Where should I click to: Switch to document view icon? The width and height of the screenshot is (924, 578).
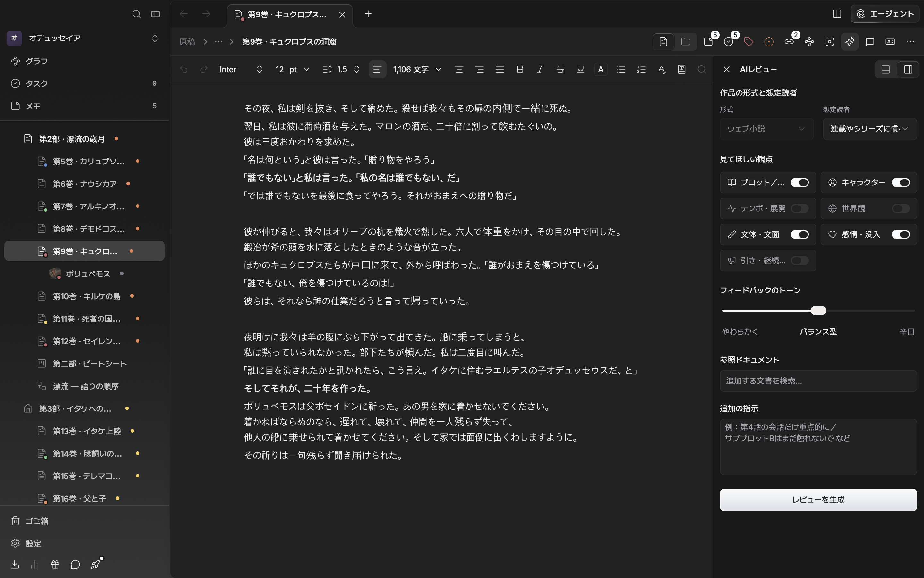tap(663, 42)
